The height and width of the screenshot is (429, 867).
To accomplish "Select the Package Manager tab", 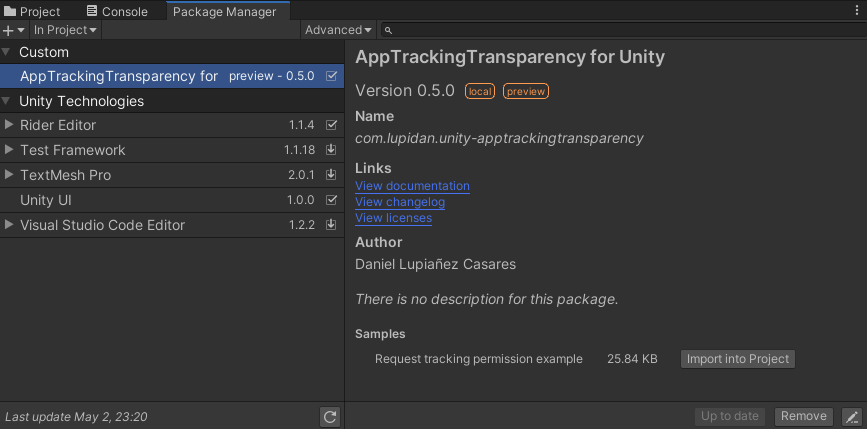I will [x=224, y=11].
